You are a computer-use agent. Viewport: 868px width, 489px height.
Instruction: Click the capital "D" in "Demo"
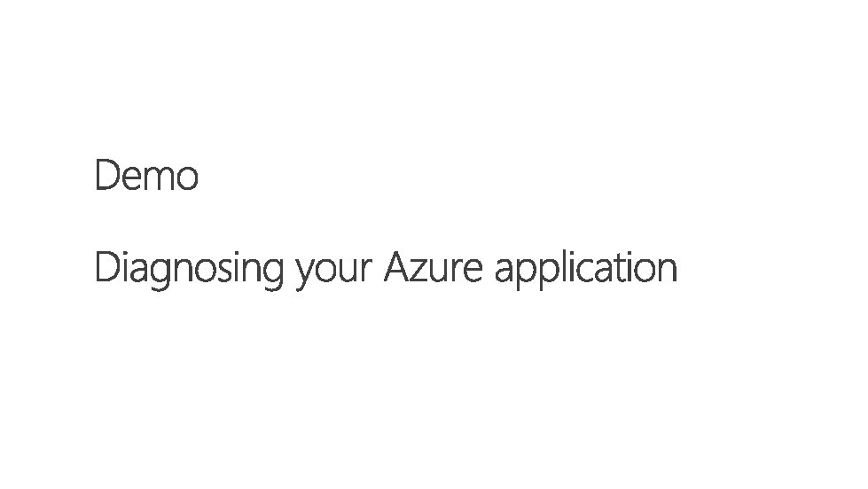coord(107,175)
